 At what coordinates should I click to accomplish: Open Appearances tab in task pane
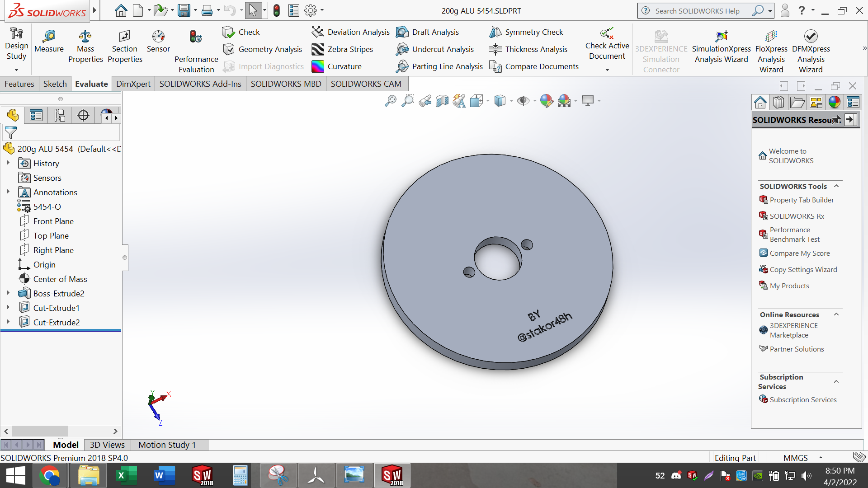(x=835, y=102)
